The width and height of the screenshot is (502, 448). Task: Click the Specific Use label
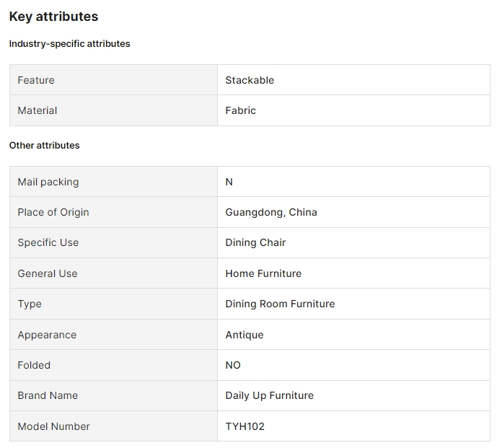tap(48, 242)
